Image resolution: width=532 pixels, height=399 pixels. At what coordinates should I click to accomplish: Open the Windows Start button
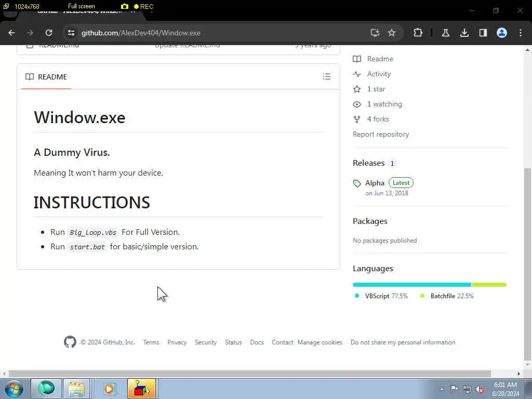click(x=14, y=389)
